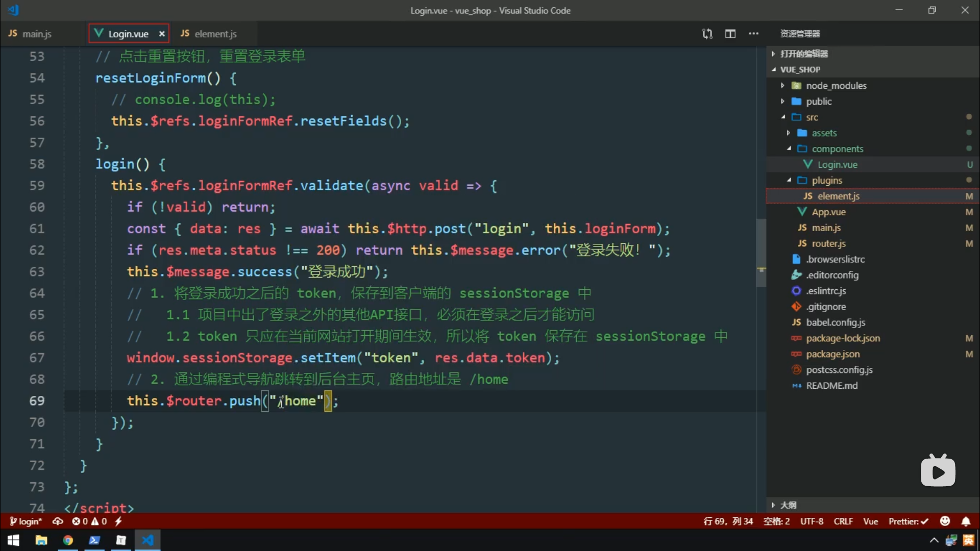Open the notepad app in taskbar
Image resolution: width=980 pixels, height=551 pixels.
pos(121,540)
